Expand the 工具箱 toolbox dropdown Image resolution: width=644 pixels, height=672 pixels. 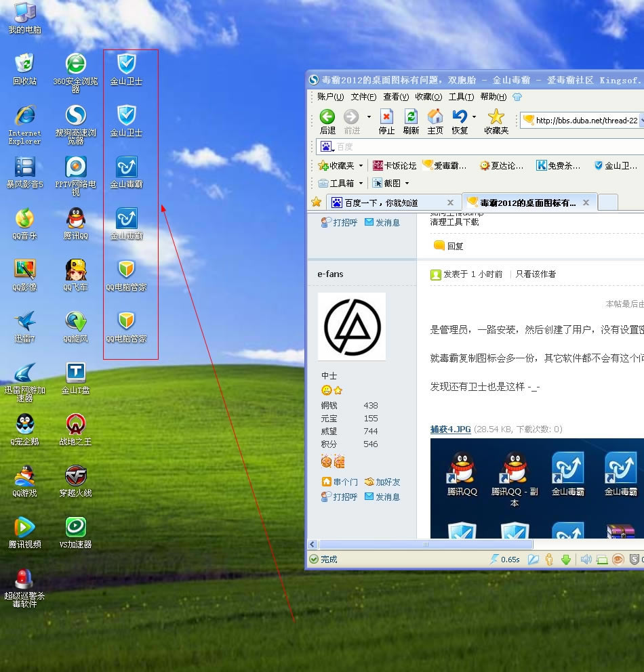[361, 184]
